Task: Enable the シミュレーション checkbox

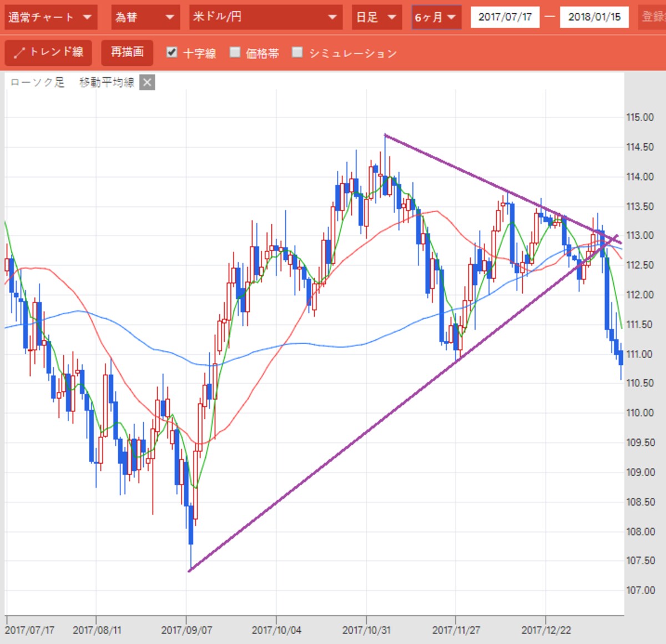Action: pyautogui.click(x=297, y=52)
